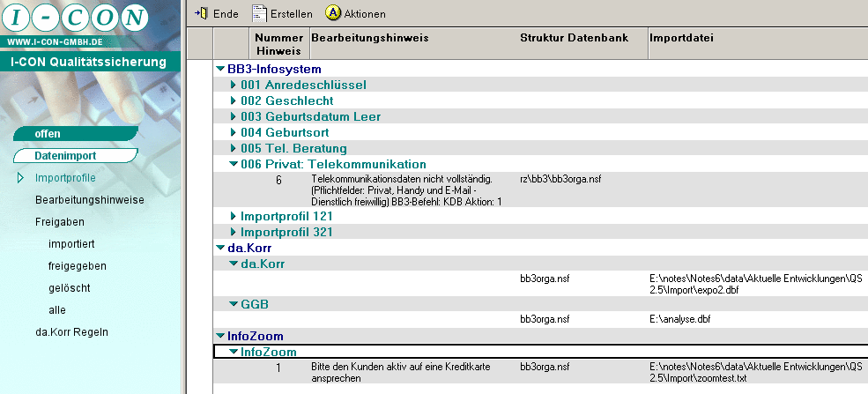Click the Importdatei column header
The height and width of the screenshot is (394, 868).
tap(681, 38)
